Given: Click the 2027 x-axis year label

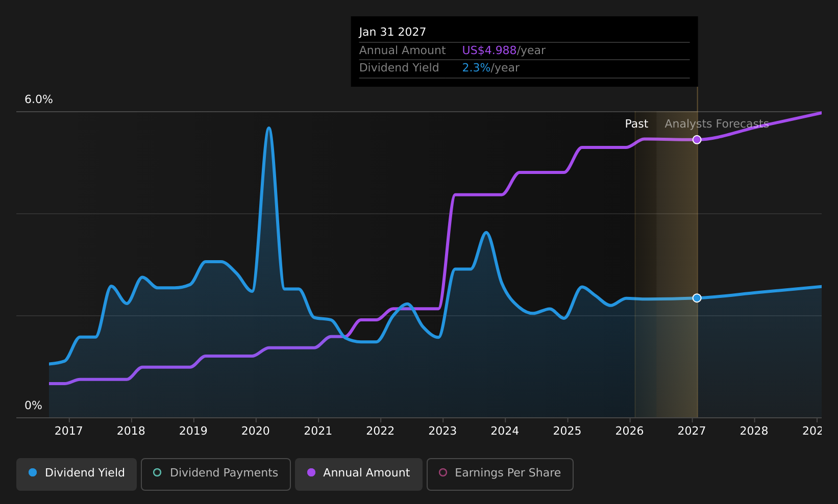Looking at the screenshot, I should [692, 431].
